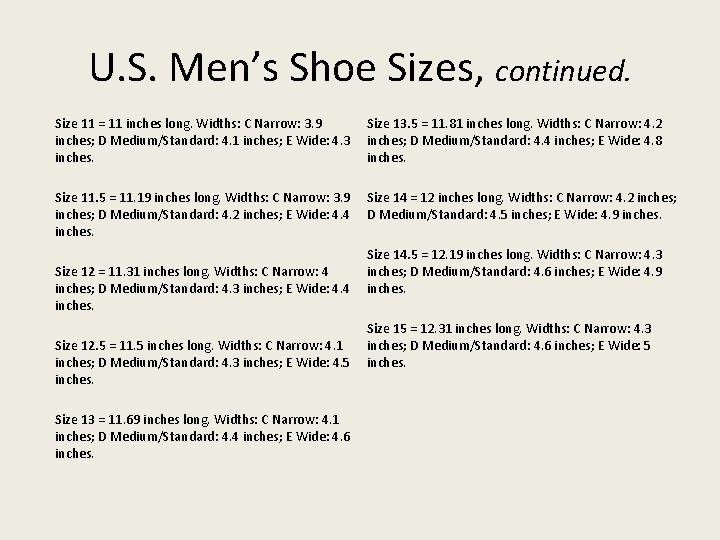Select the Size 14 paragraph

(522, 206)
